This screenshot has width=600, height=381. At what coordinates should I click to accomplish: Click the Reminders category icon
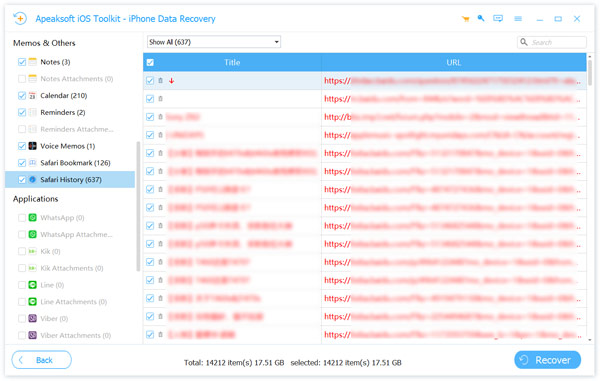click(33, 112)
